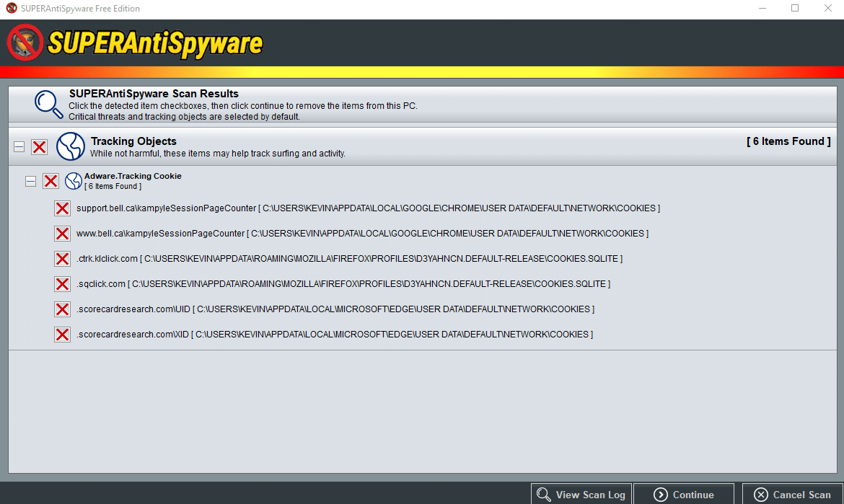The width and height of the screenshot is (844, 504).
Task: Click the arrow icon on Continue button
Action: 661,495
